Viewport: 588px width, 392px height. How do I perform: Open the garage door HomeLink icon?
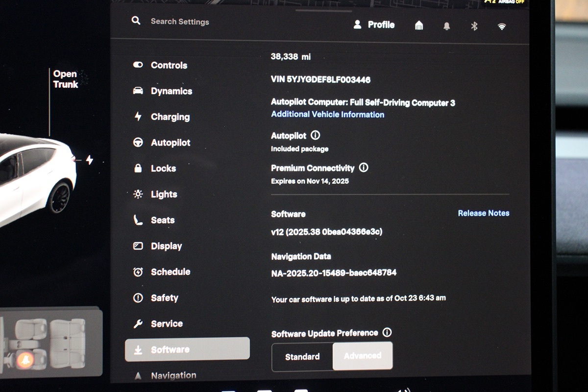[x=419, y=25]
